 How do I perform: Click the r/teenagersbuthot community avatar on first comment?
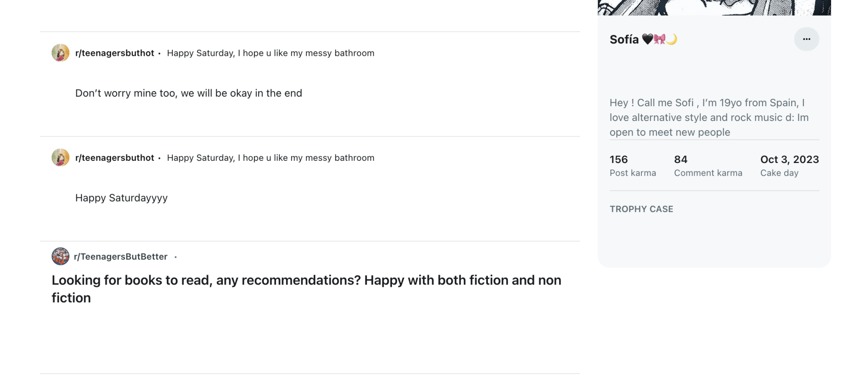pyautogui.click(x=60, y=52)
